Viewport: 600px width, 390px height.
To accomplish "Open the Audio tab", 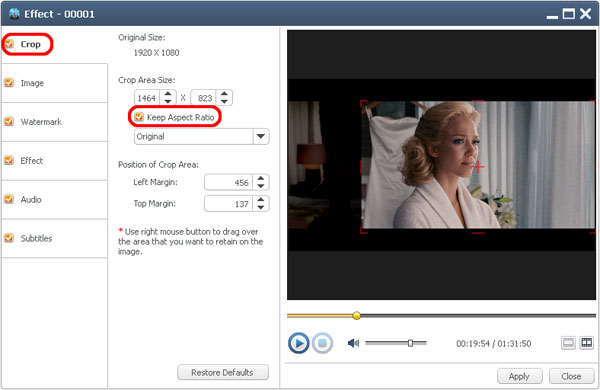I will point(54,200).
